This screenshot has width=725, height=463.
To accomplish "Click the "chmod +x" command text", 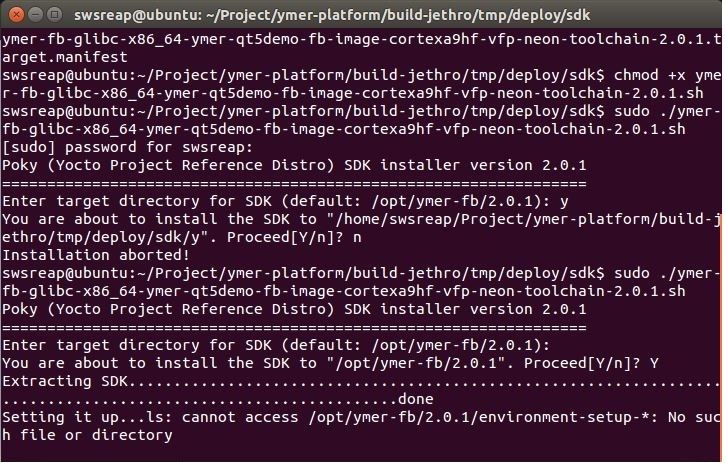I will click(x=650, y=75).
